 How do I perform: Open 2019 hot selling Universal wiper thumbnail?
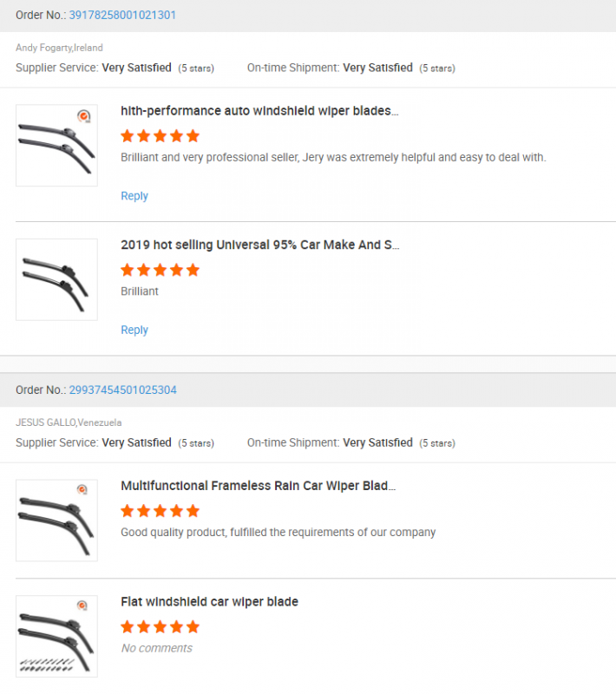(x=56, y=279)
